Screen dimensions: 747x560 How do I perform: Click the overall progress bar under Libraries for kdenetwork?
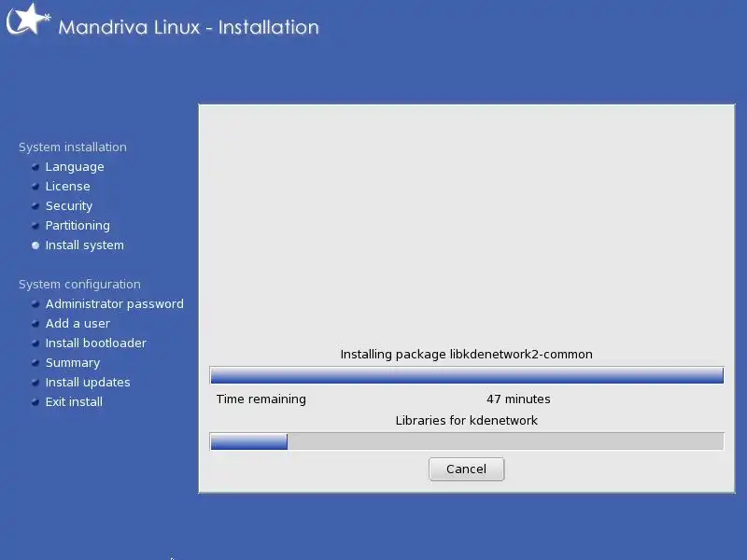(467, 441)
